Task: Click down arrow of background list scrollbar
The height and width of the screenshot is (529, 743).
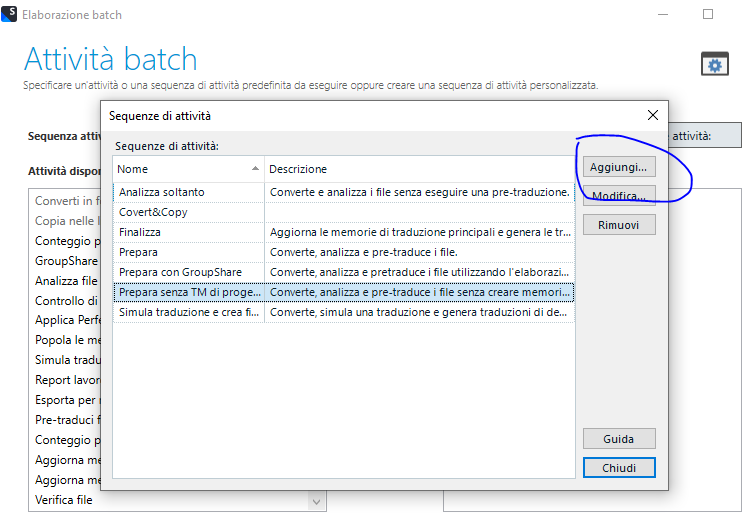Action: pos(317,502)
